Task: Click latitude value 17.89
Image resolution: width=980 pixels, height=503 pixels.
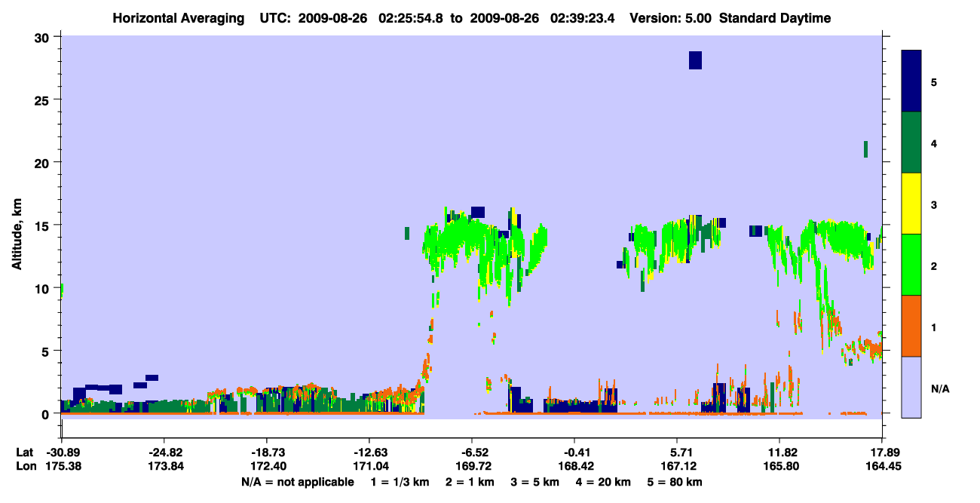Action: [x=882, y=452]
